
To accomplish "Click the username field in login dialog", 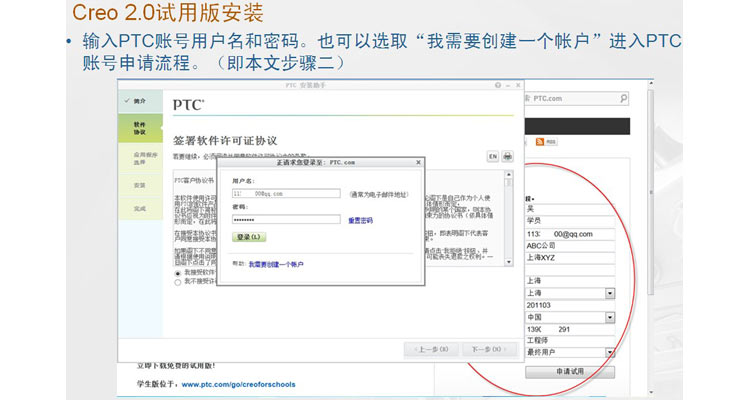I will coord(286,194).
